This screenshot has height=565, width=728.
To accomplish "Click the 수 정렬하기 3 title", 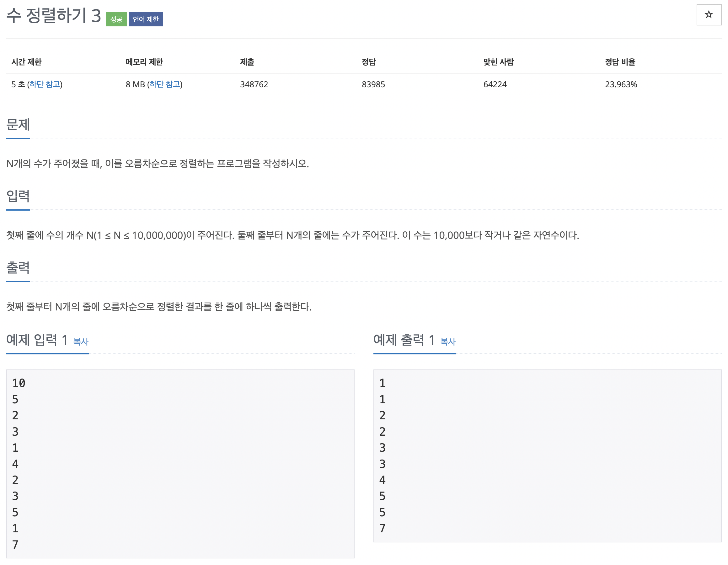I will (x=54, y=16).
